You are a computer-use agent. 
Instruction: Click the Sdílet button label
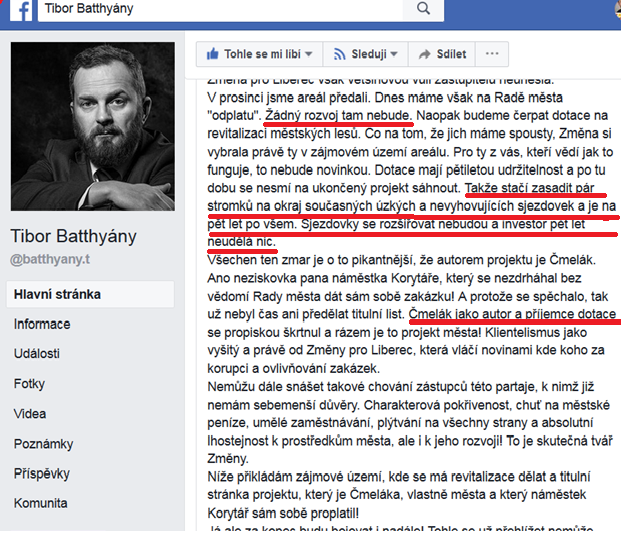click(x=451, y=54)
